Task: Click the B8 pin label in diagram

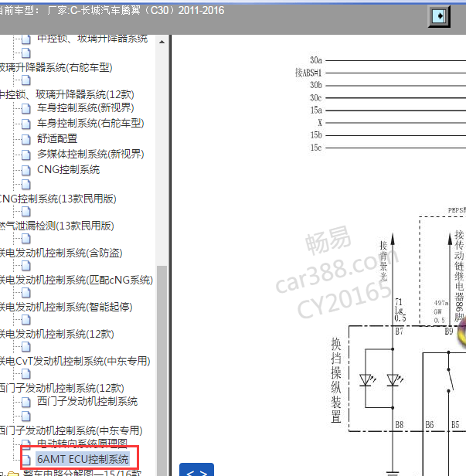Action: point(400,425)
